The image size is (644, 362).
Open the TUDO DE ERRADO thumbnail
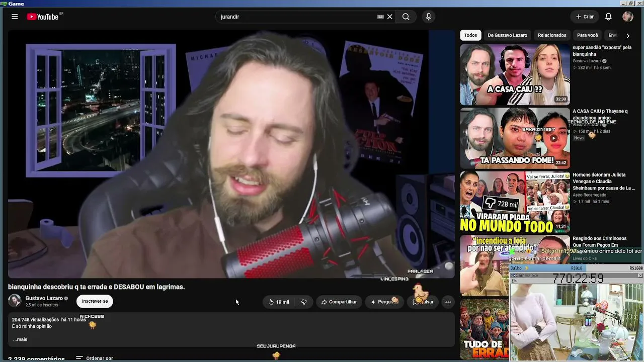[x=484, y=329]
